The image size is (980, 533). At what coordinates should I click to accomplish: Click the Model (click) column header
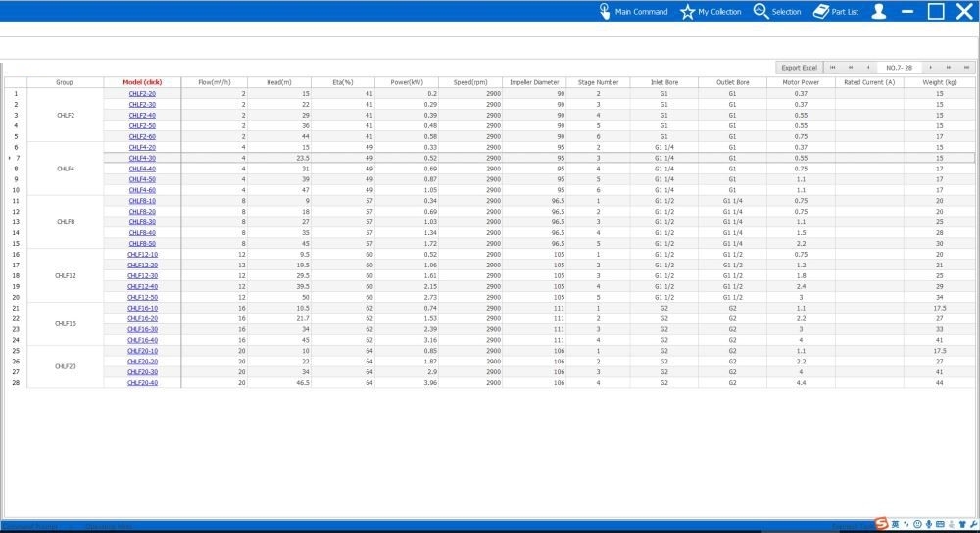(142, 82)
